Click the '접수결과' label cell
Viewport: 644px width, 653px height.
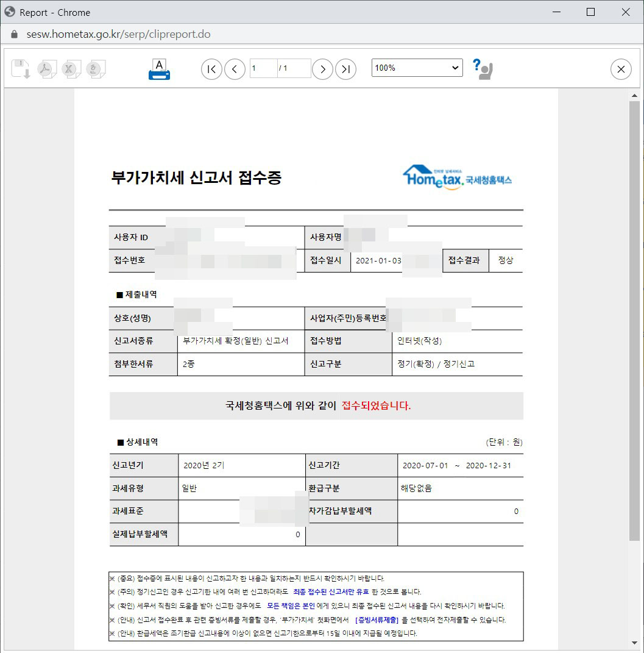465,260
